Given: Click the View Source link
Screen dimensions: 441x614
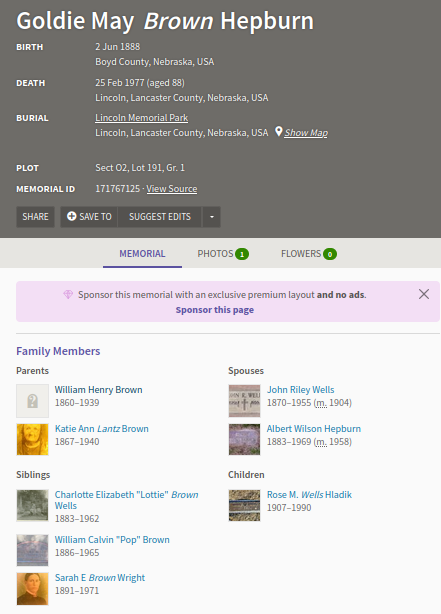Looking at the screenshot, I should [x=172, y=189].
